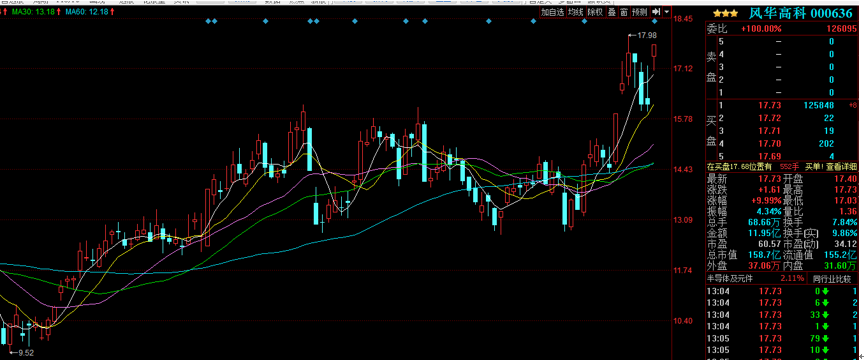Screen dimensions: 864x360
Task: Click the arrow-to-bar jump icon
Action: 656,12
